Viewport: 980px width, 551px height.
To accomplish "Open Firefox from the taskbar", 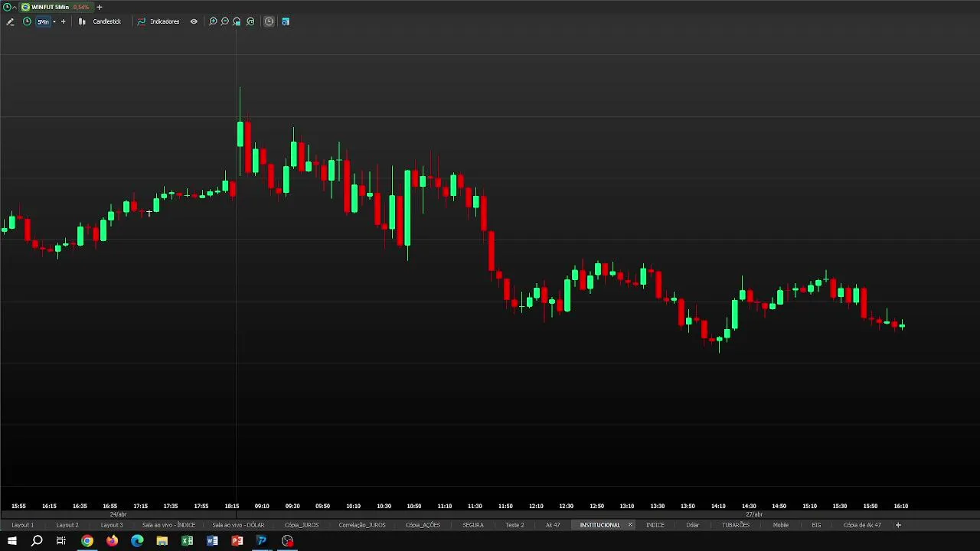I will click(113, 541).
